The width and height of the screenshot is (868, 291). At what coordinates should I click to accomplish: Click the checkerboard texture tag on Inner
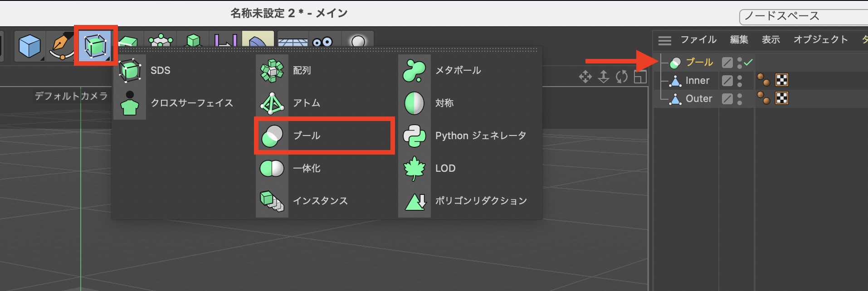pos(782,80)
